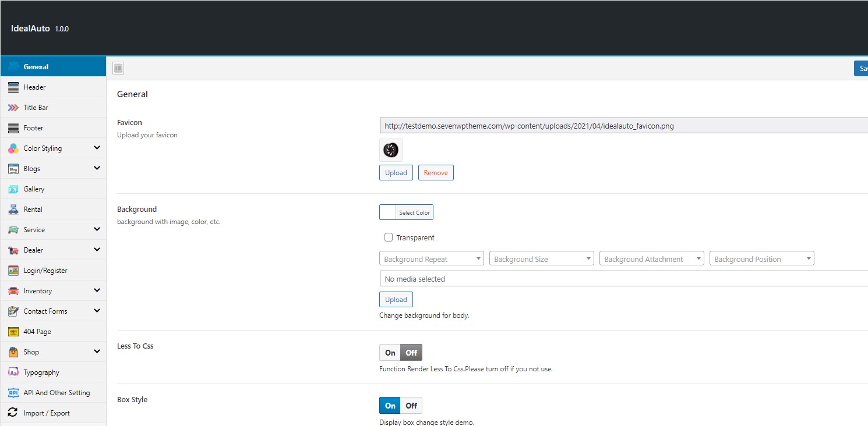Open the Background Size dropdown

[541, 259]
